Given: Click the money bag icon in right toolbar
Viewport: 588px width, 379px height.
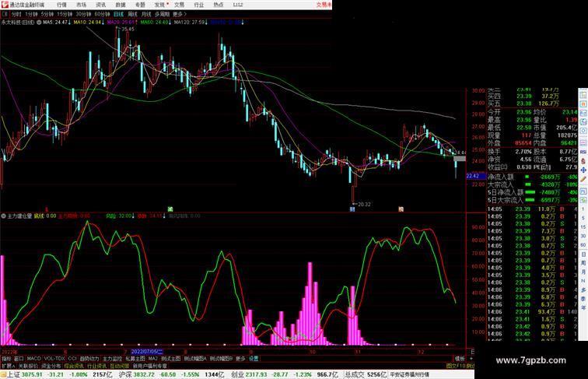Looking at the screenshot, I should (583, 160).
